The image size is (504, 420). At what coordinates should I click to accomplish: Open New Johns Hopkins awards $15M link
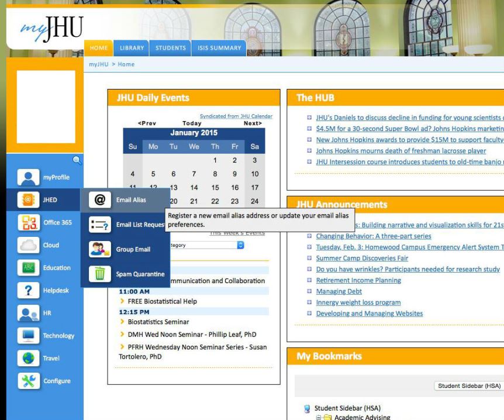coord(410,140)
